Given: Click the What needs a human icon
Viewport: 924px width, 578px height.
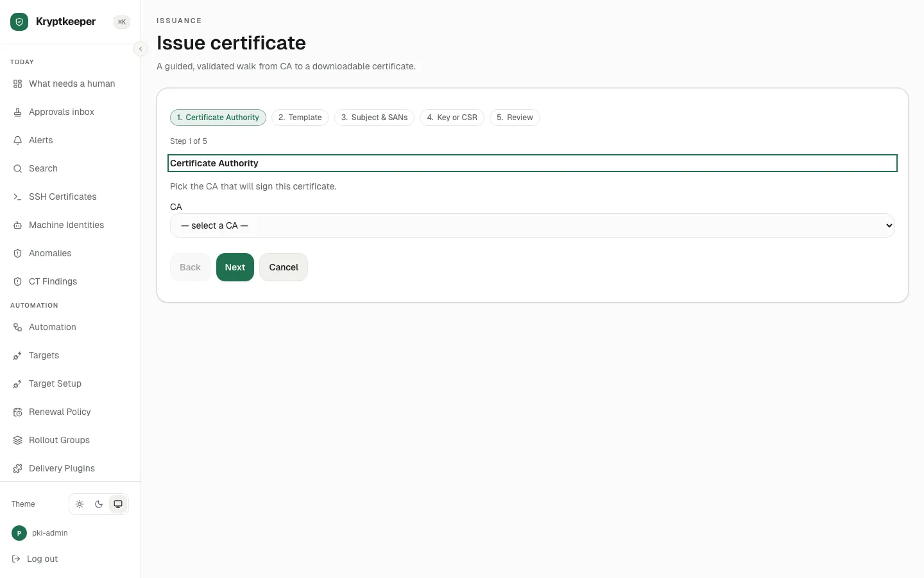Looking at the screenshot, I should 17,84.
